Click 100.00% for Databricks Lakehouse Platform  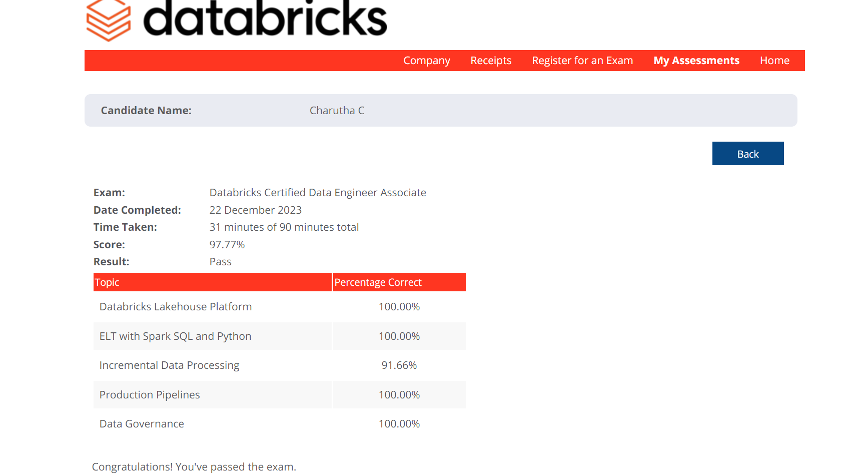point(399,307)
